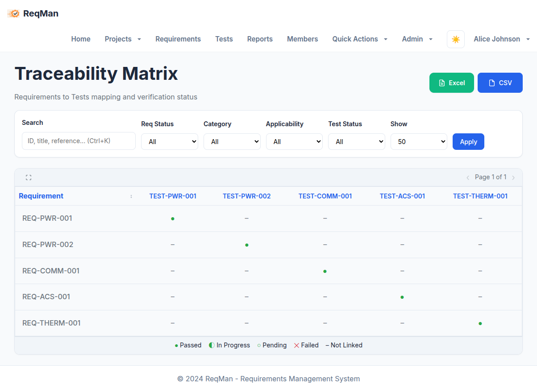Apply the selected filters
The image size is (537, 392).
click(468, 141)
